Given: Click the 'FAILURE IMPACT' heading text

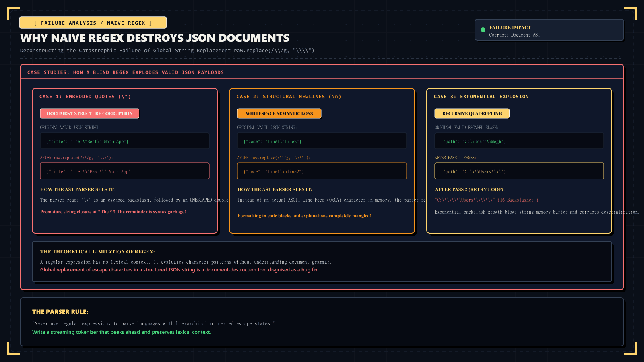Looking at the screenshot, I should pyautogui.click(x=510, y=27).
